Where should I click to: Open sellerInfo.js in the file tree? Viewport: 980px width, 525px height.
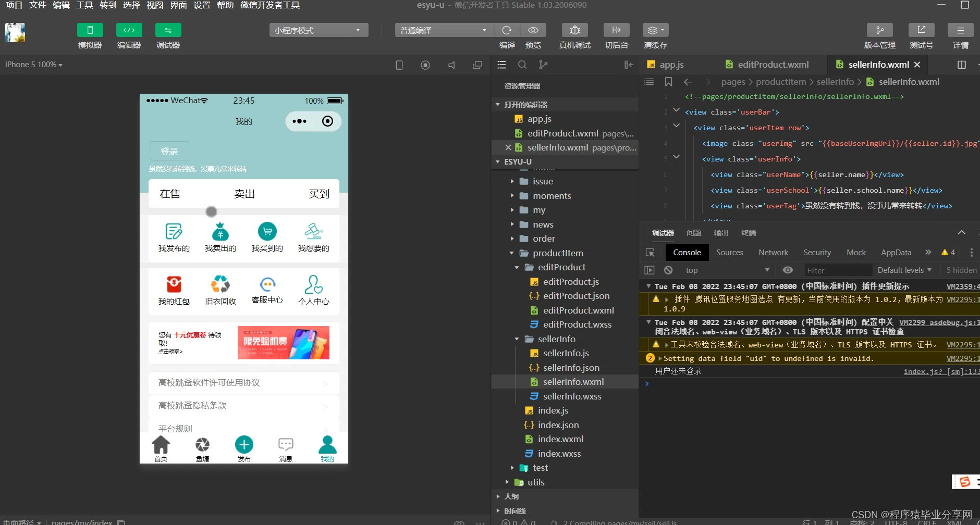point(566,353)
